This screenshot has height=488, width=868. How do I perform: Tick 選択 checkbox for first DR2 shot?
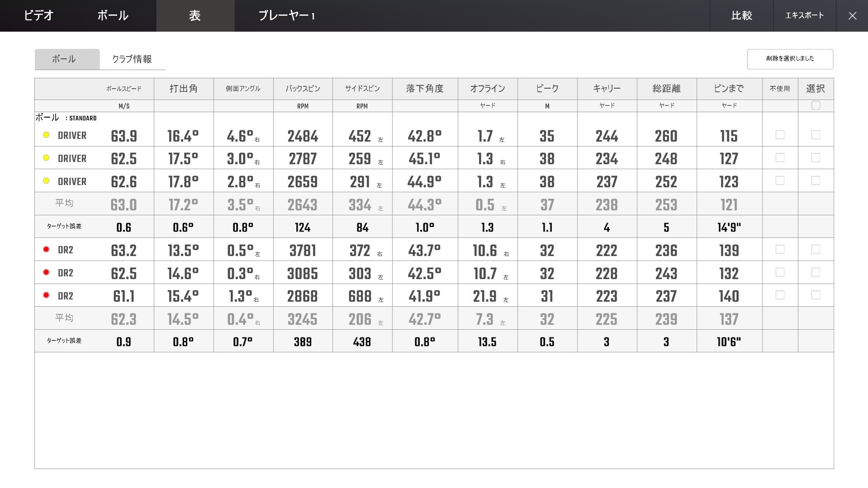[816, 249]
